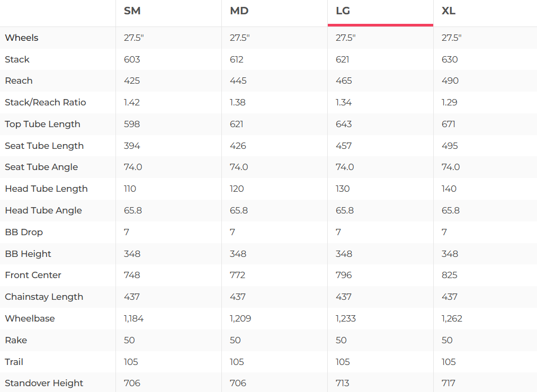Select the Head Tube Length row label
537x392 pixels.
click(x=46, y=189)
